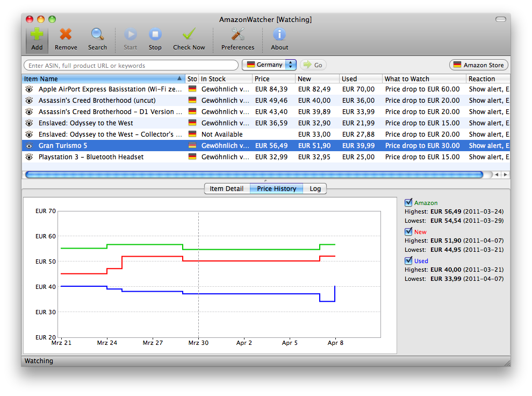This screenshot has width=532, height=396.
Task: Click the Not Available stock cell
Action: [x=222, y=134]
